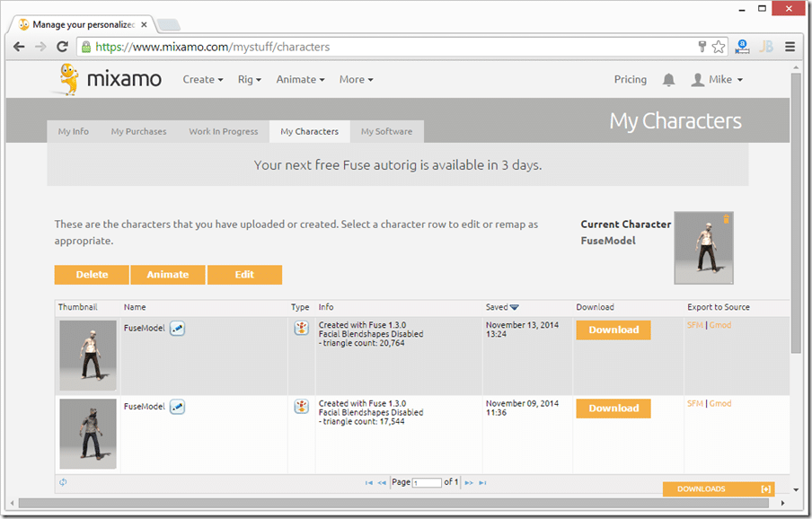Click the 'November 09, 2014' saved date
This screenshot has width=812, height=519.
(522, 403)
